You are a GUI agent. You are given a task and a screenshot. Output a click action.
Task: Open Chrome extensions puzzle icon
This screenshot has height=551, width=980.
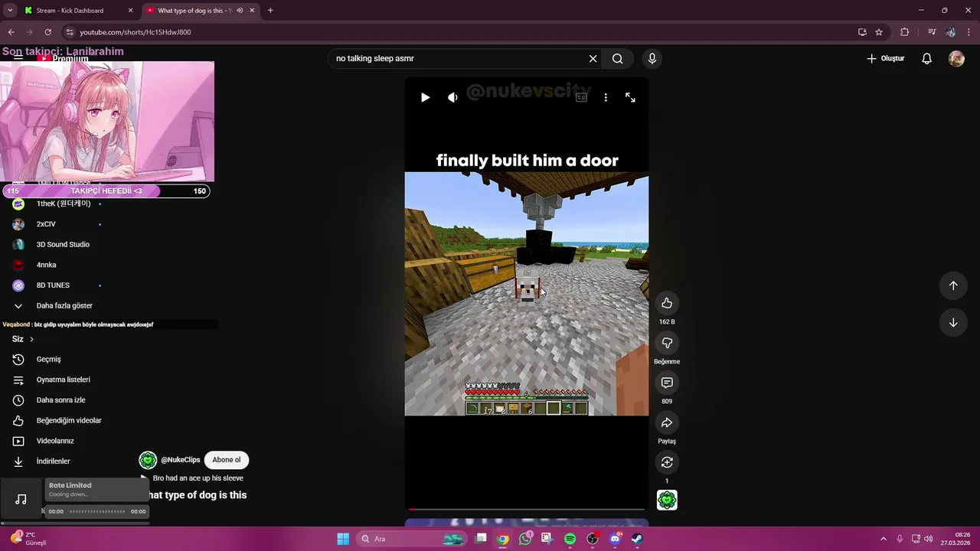click(x=904, y=32)
